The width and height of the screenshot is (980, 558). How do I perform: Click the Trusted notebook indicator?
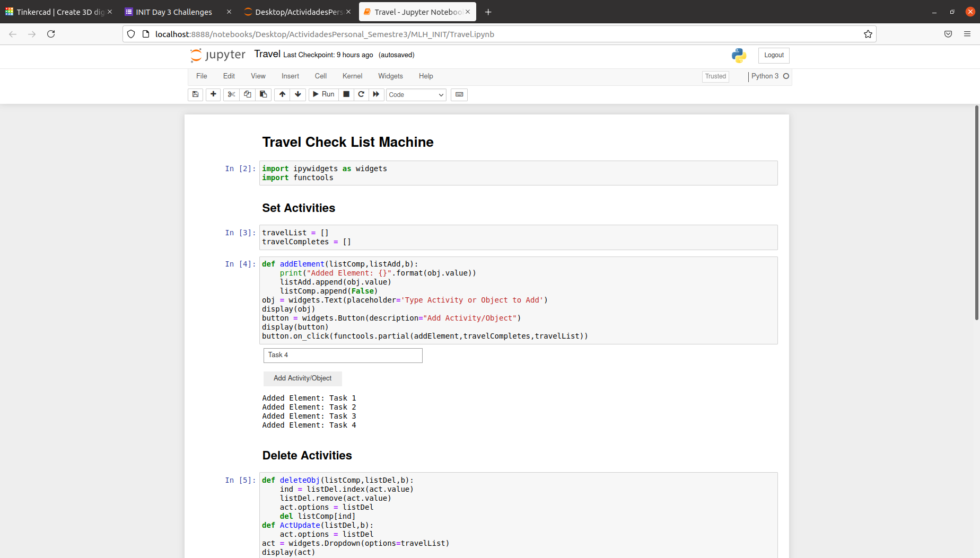(715, 76)
